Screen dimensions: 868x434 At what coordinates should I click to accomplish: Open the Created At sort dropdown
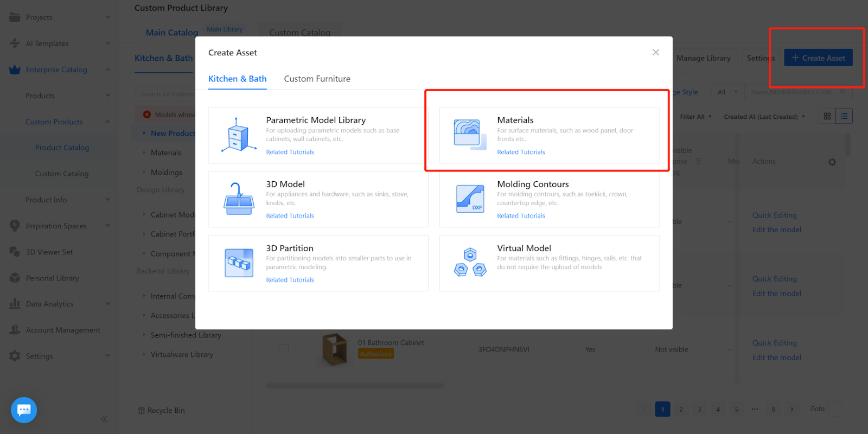coord(764,117)
